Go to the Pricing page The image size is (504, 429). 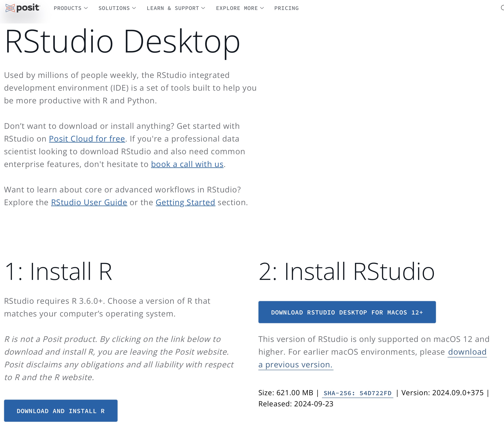(x=286, y=8)
